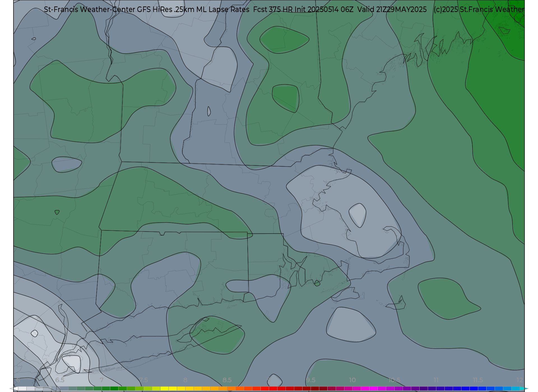Click the 10 label on the color scale
This screenshot has height=392, width=538.
(x=353, y=380)
